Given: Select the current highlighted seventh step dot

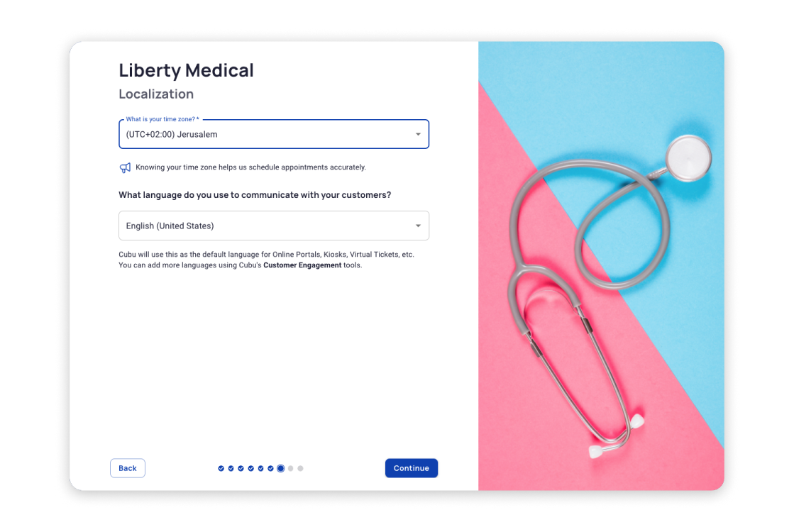Looking at the screenshot, I should (x=280, y=468).
